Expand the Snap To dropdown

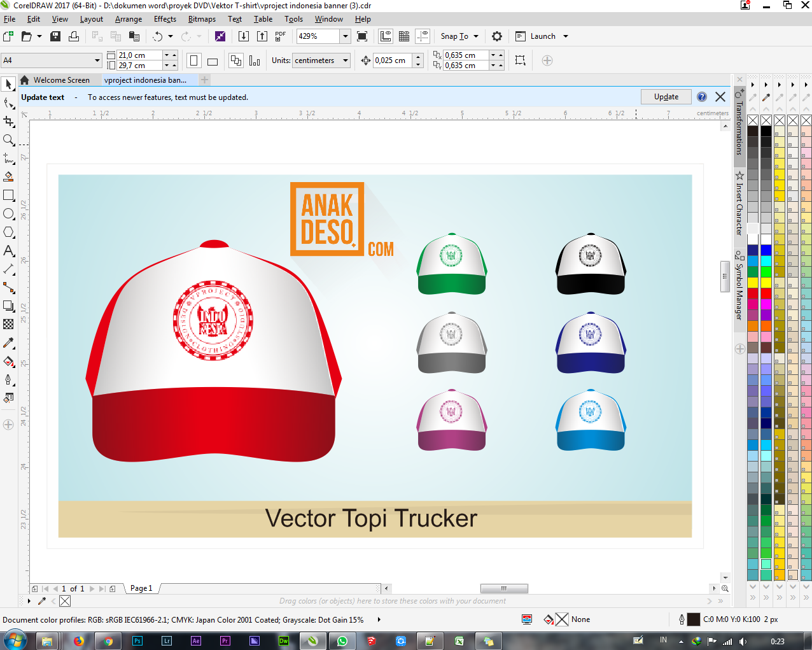[x=458, y=36]
